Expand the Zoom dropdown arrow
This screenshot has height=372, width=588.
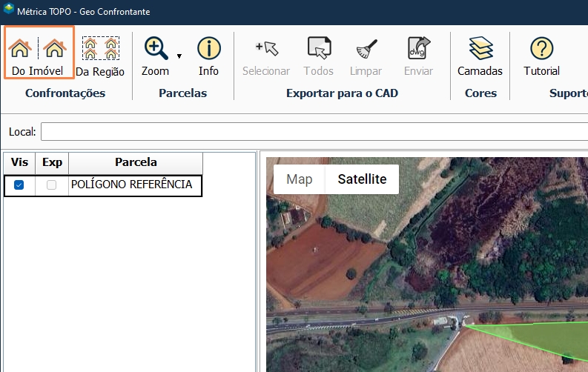tap(179, 56)
